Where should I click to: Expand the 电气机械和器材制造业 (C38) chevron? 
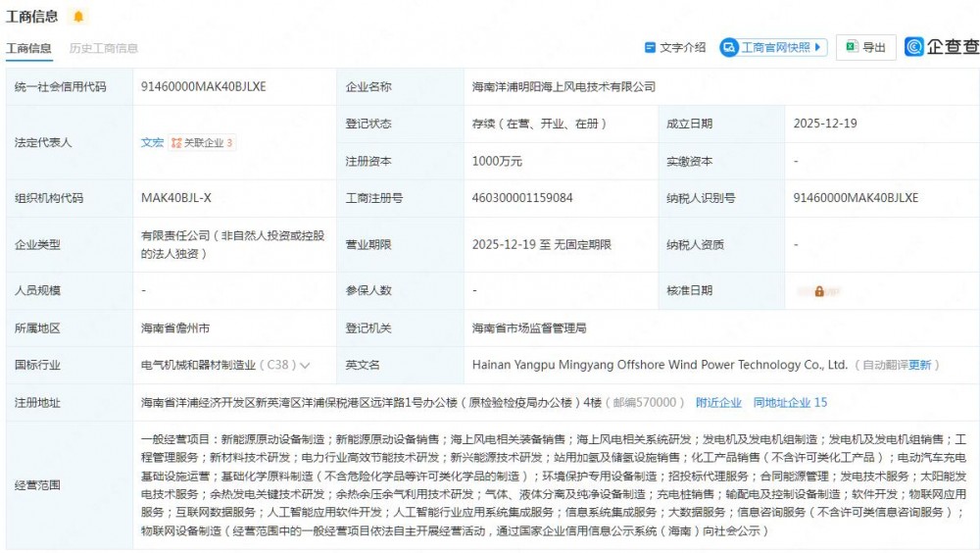(305, 366)
